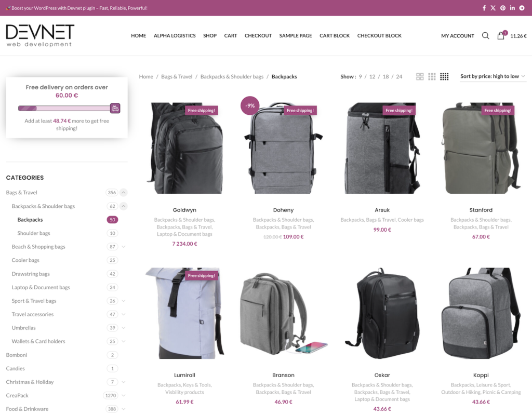532x415 pixels.
Task: Open the Shoulder bags category link
Action: [34, 233]
